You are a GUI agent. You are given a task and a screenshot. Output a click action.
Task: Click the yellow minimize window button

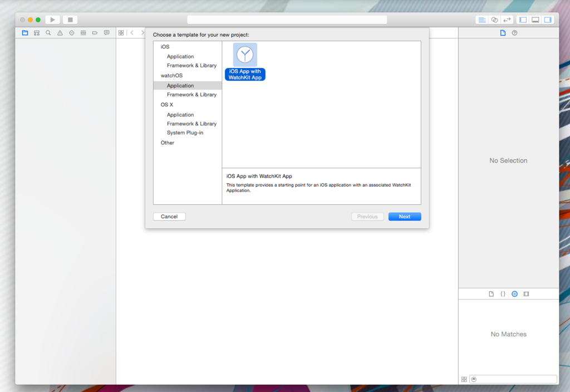(30, 19)
